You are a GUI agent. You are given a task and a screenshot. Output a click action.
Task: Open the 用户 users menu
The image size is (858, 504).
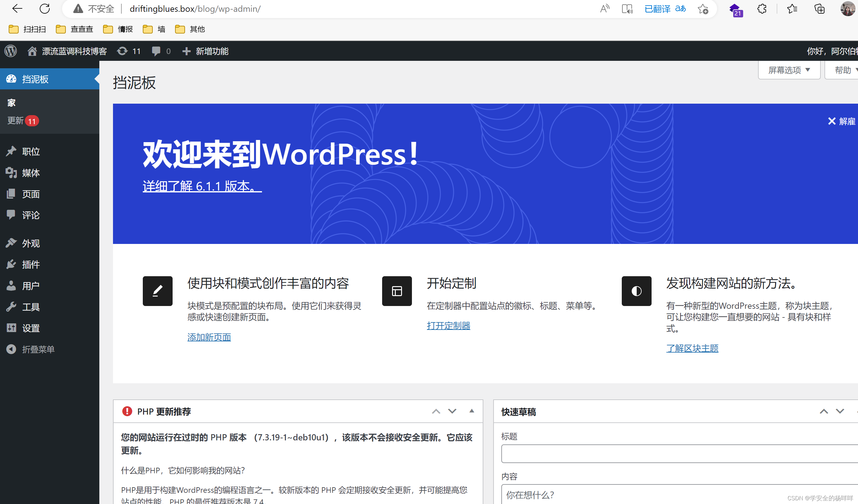pyautogui.click(x=50, y=286)
